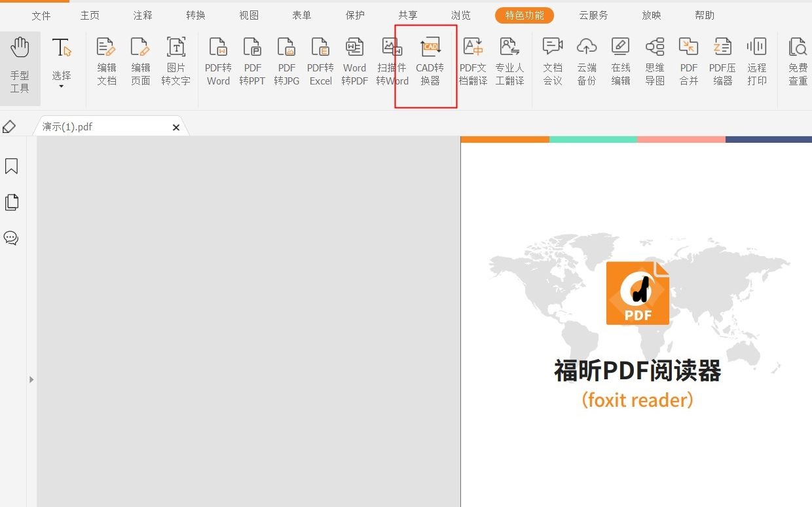Close the 演示(1).pdf tab

[x=176, y=128]
